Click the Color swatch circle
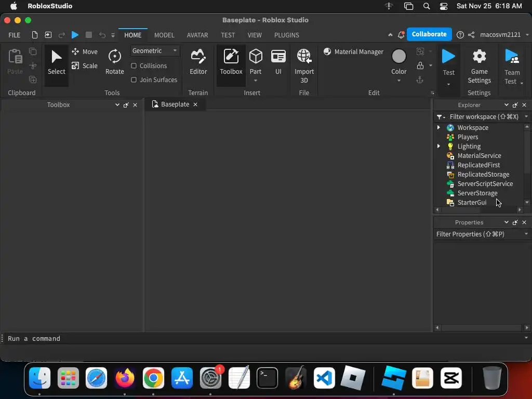This screenshot has width=532, height=399. (398, 56)
